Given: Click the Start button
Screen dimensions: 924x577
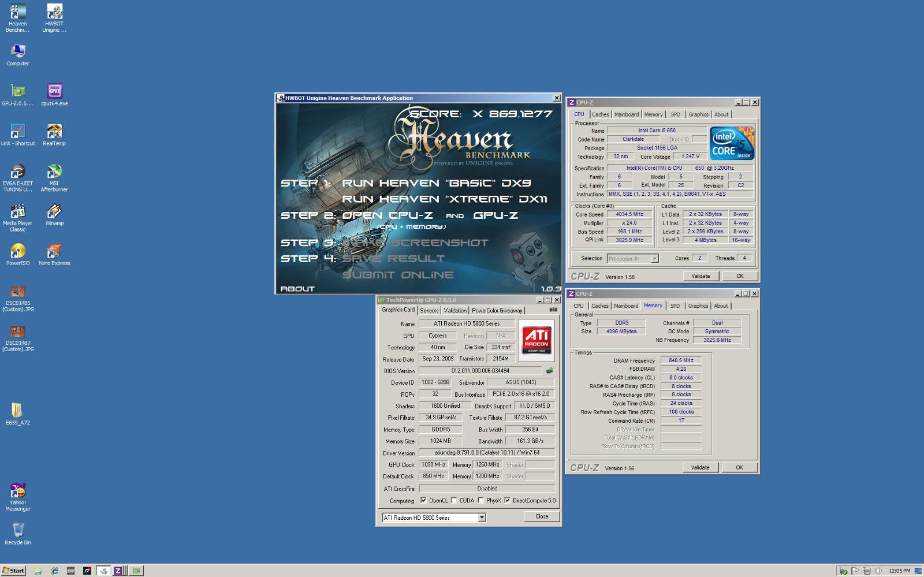Looking at the screenshot, I should [13, 571].
